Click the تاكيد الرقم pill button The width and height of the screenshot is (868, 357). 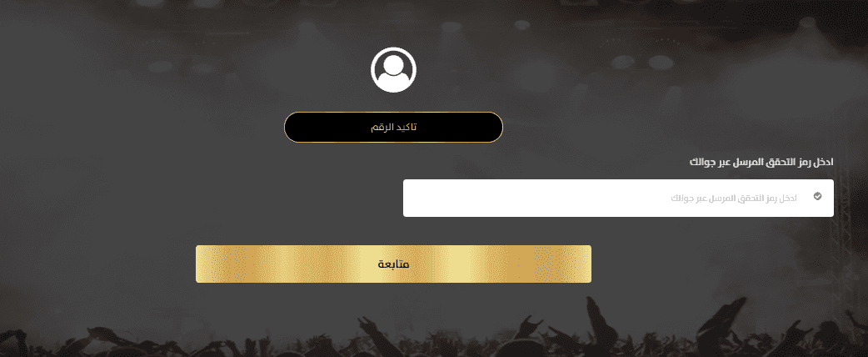(393, 127)
